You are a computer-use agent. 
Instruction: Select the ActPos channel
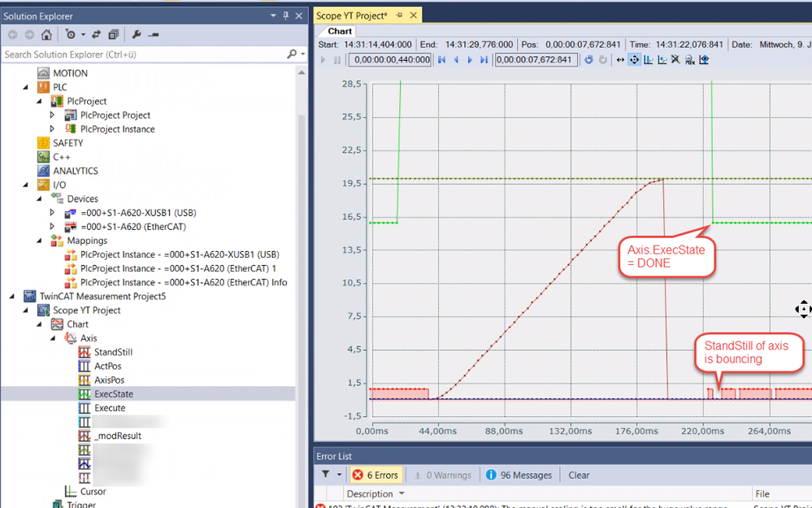(x=108, y=366)
